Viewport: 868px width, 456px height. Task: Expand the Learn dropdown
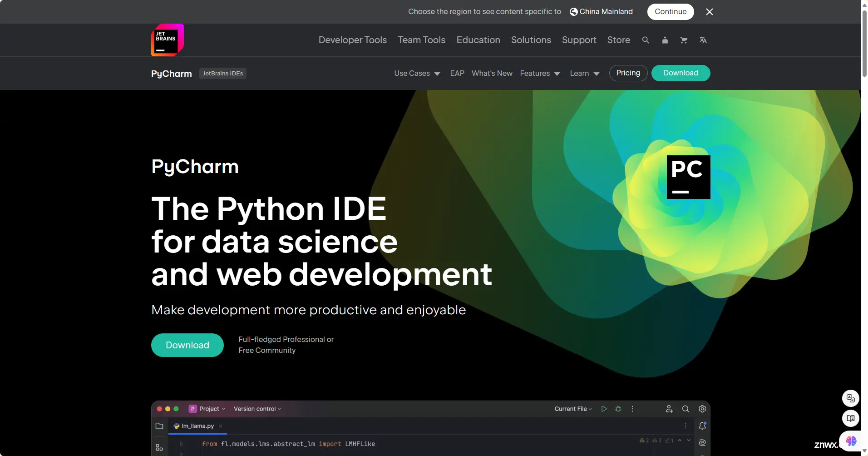click(x=585, y=73)
